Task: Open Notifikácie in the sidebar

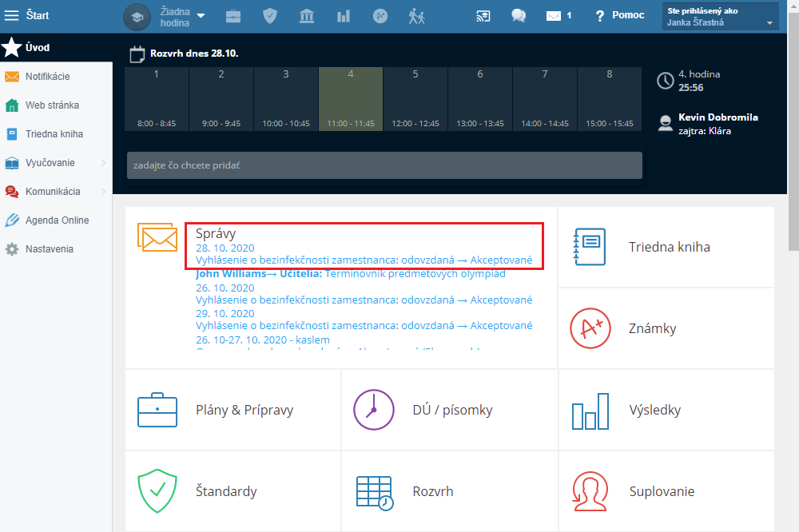Action: pyautogui.click(x=56, y=77)
